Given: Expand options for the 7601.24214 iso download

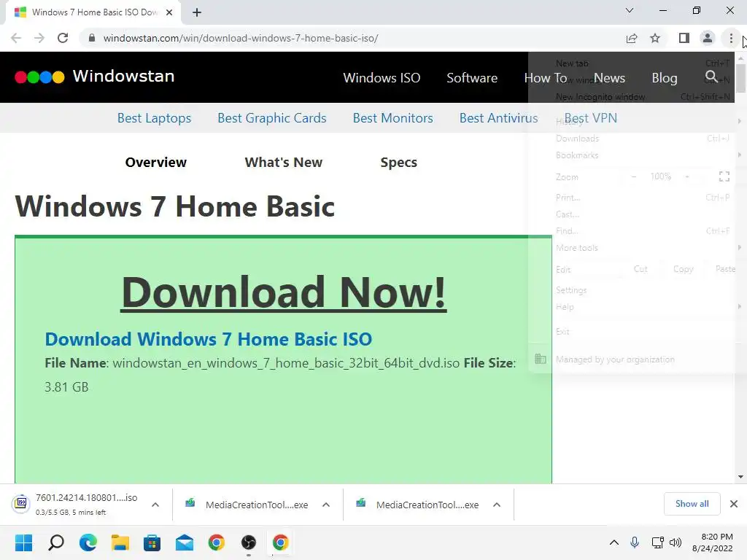Looking at the screenshot, I should (155, 505).
